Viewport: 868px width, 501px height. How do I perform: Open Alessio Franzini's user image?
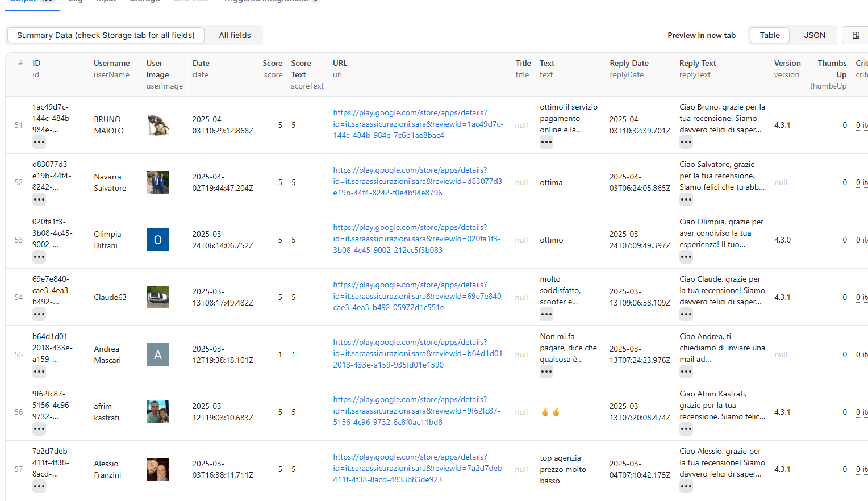click(x=158, y=469)
